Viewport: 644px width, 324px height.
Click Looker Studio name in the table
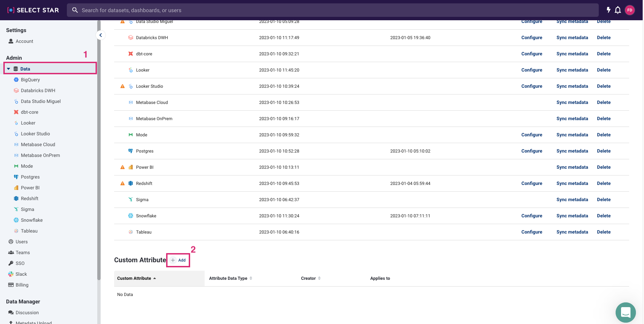coord(149,86)
